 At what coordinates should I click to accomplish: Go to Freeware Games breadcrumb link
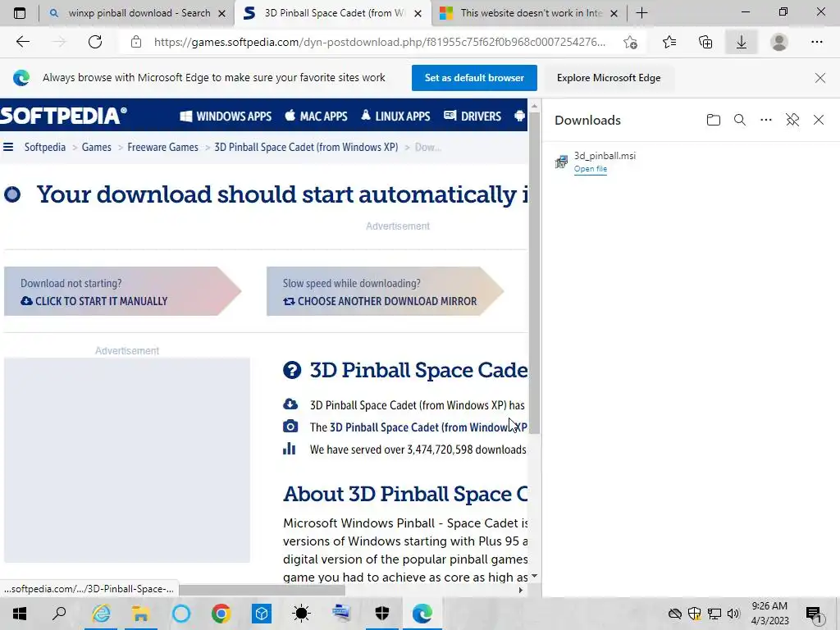click(163, 148)
